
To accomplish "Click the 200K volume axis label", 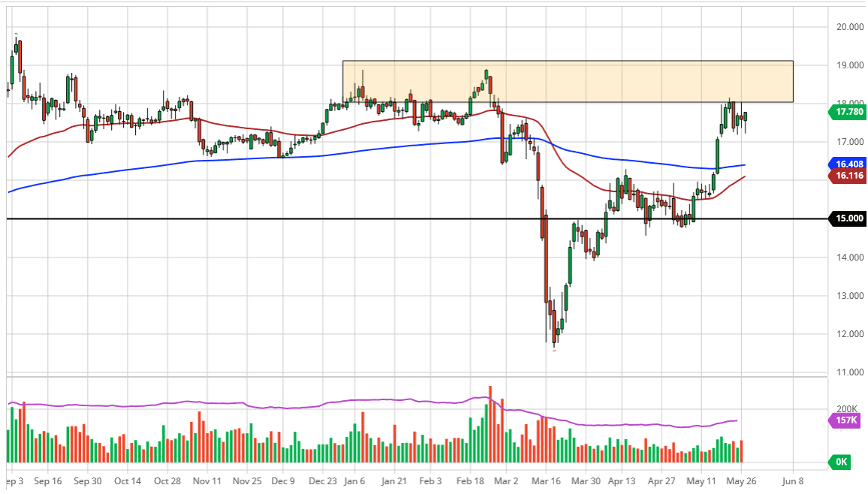I will 848,408.
